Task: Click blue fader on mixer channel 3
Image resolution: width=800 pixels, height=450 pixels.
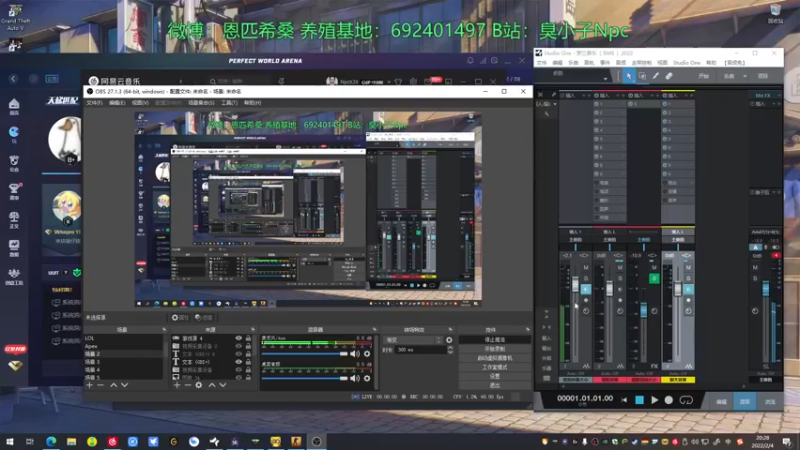Action: pyautogui.click(x=643, y=310)
